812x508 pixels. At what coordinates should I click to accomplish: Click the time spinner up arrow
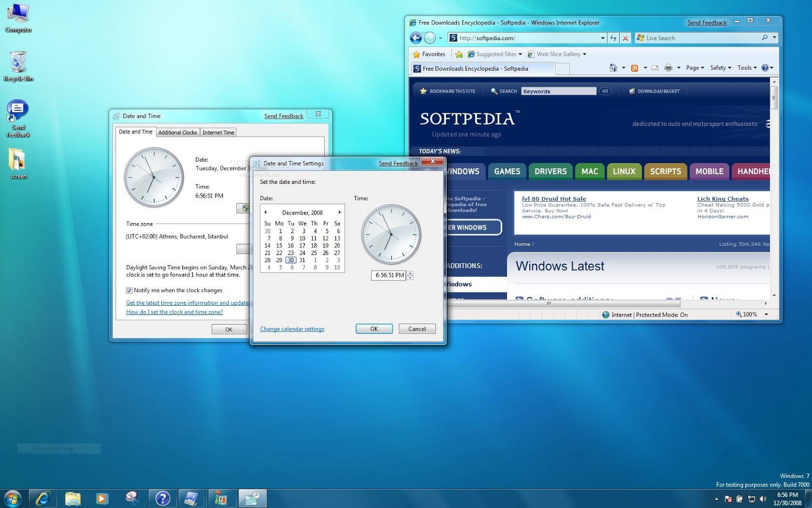point(410,273)
